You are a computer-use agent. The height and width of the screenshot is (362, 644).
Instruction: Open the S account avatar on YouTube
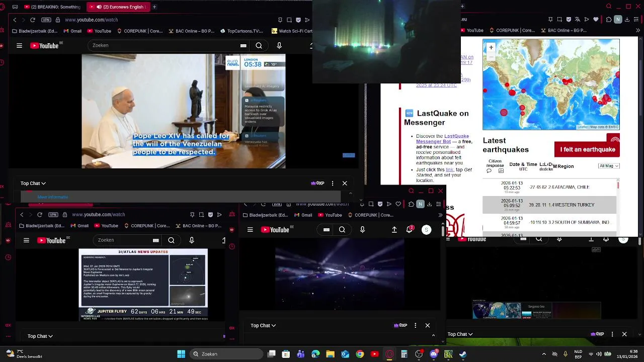(426, 230)
